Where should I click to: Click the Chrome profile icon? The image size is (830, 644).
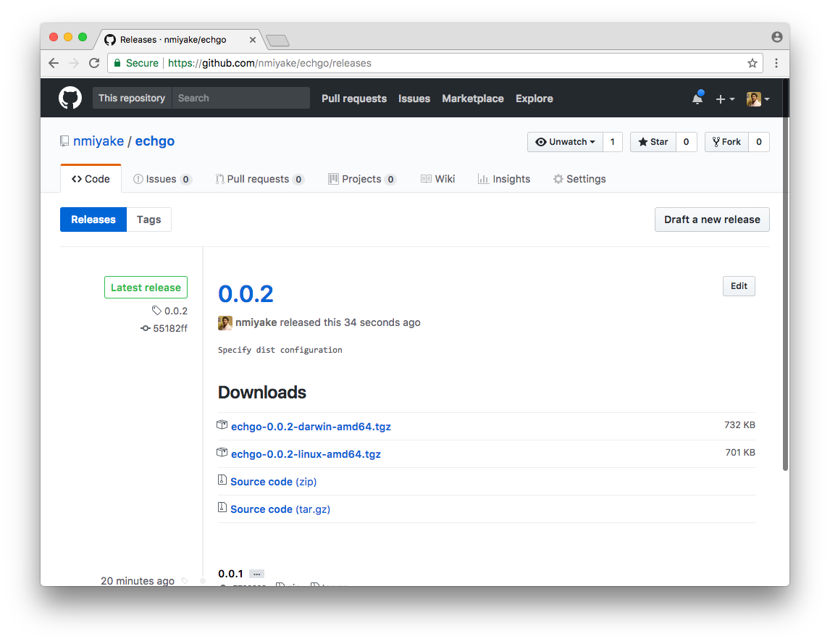(x=776, y=36)
